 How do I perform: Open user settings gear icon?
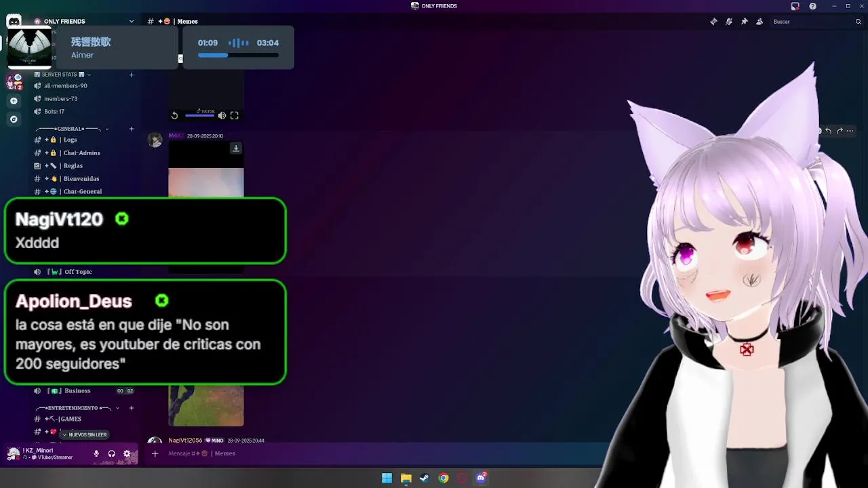coord(127,454)
